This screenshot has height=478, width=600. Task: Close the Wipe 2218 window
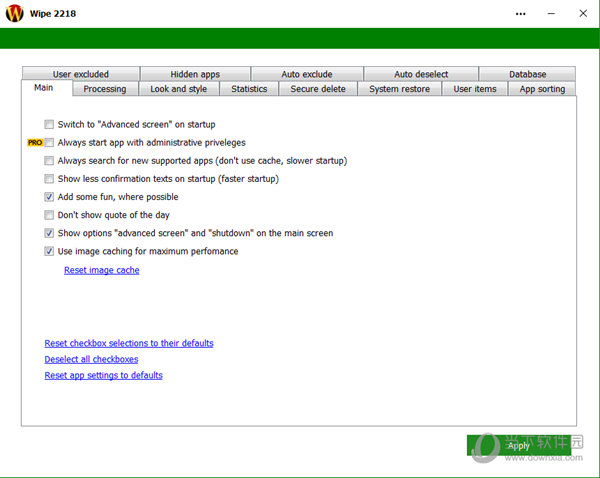tap(583, 13)
